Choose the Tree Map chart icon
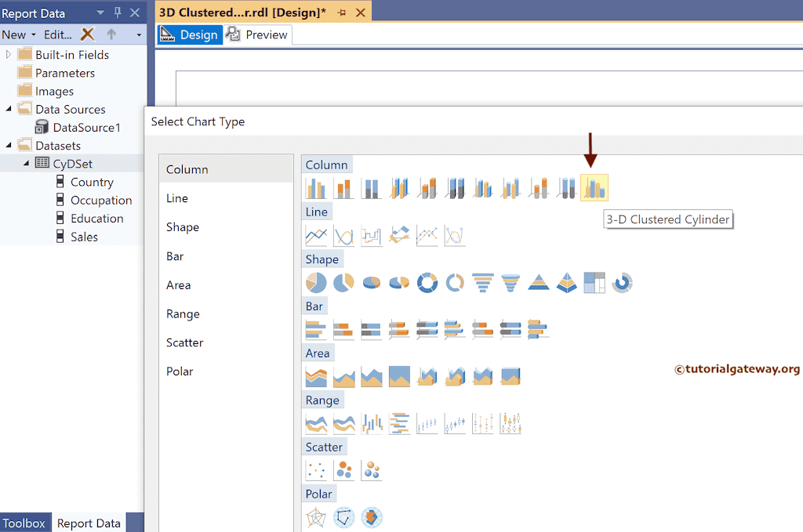Viewport: 803px width, 532px height. (x=594, y=282)
